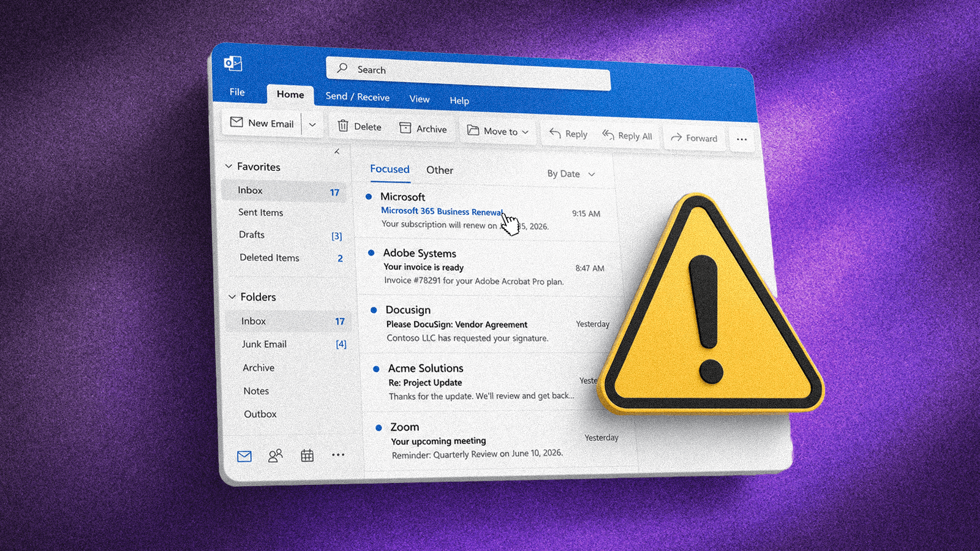This screenshot has width=980, height=551.
Task: Open the Adobe Systems email
Action: 490,268
